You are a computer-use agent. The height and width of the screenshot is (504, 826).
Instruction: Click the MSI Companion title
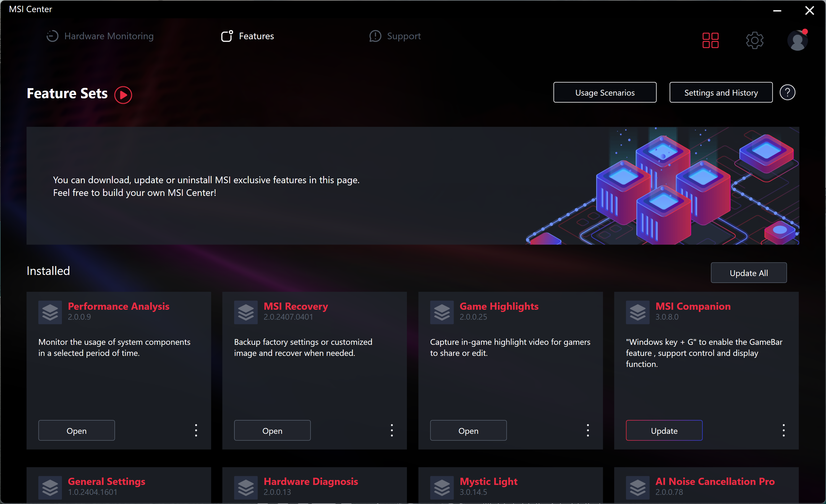pyautogui.click(x=693, y=306)
